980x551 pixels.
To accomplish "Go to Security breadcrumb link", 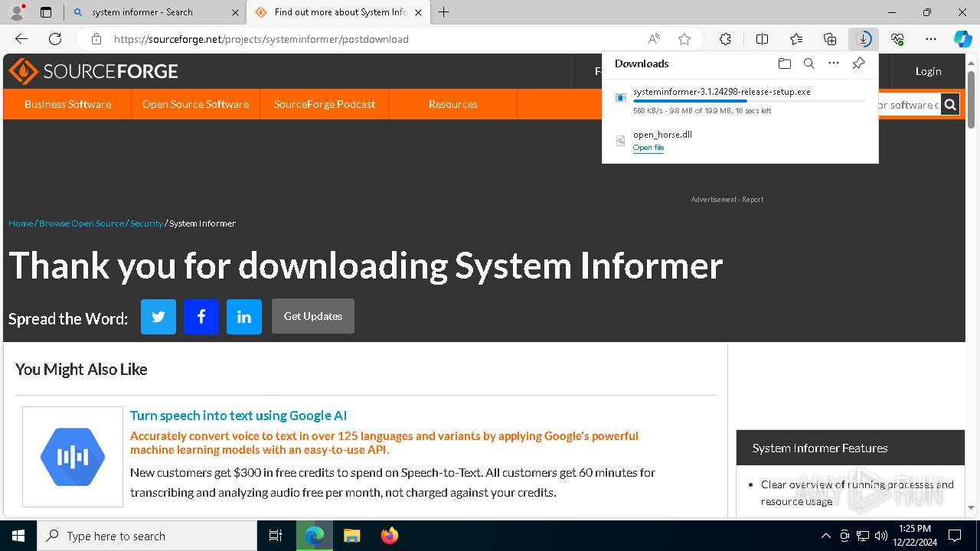I will click(146, 223).
